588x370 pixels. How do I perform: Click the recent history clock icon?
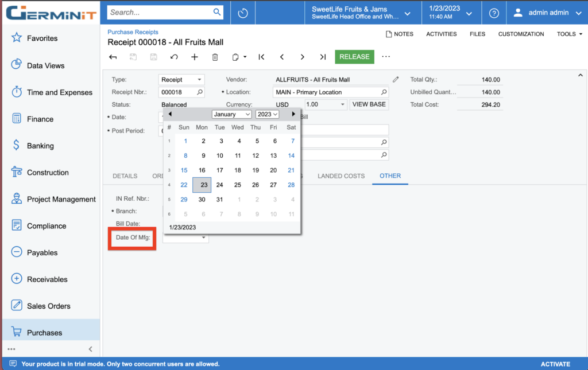pos(243,13)
